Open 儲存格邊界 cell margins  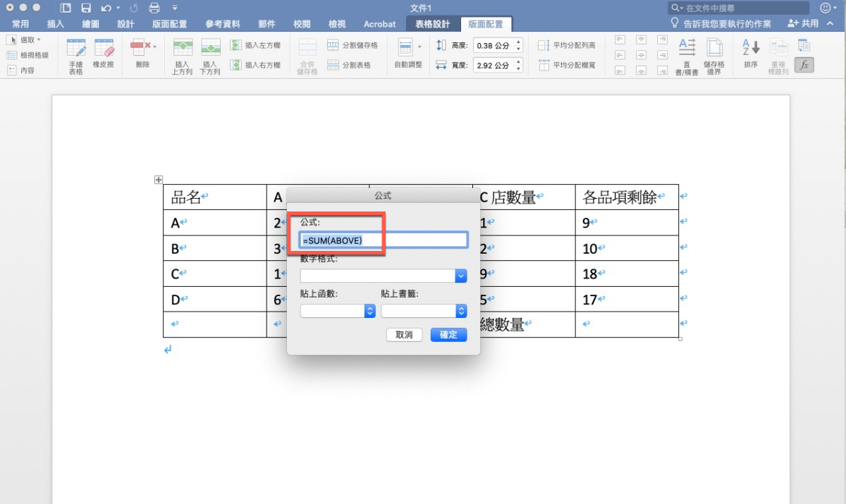pyautogui.click(x=714, y=56)
